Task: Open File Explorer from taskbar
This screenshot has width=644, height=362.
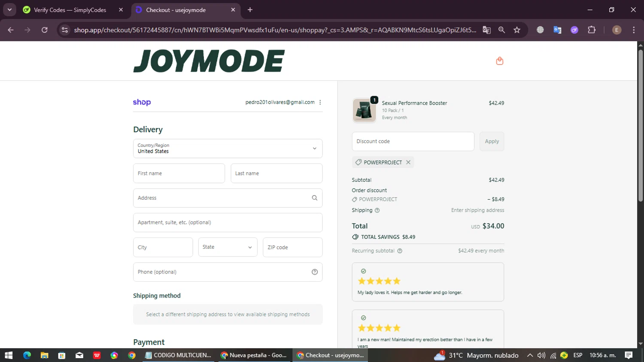Action: coord(44,355)
